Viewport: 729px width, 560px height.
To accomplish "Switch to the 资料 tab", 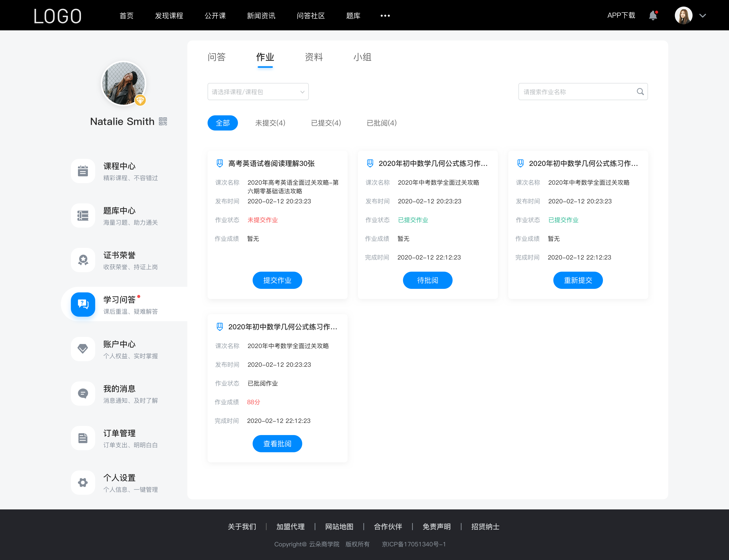I will pyautogui.click(x=314, y=57).
